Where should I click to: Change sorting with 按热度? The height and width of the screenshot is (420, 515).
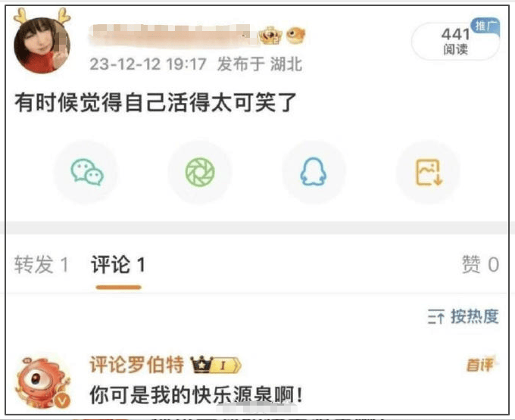463,316
